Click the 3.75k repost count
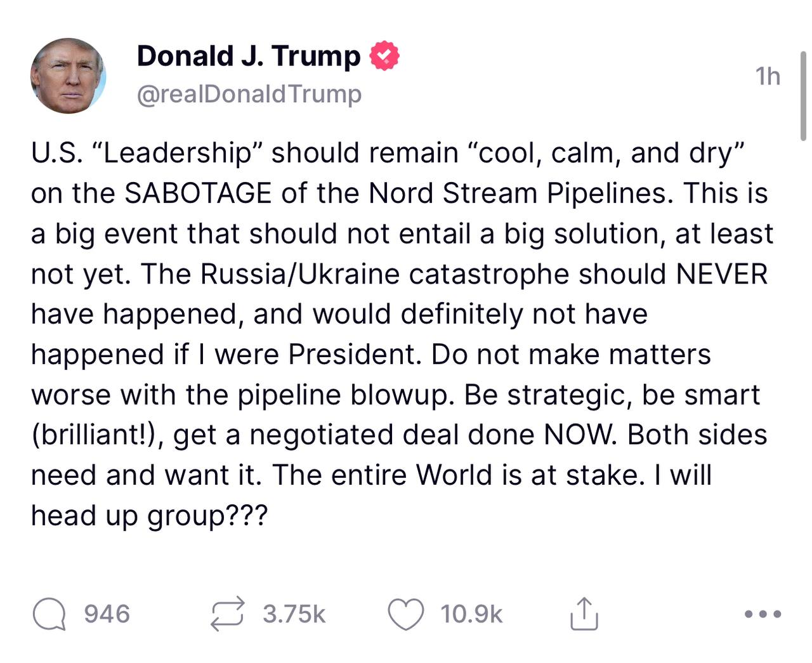Image resolution: width=812 pixels, height=663 pixels. tap(294, 614)
